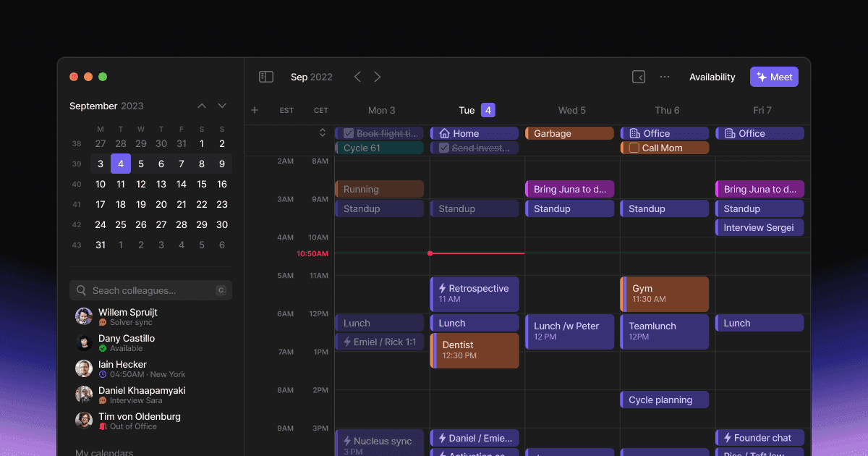The image size is (868, 456).
Task: Select the Tue 4 day header
Action: pyautogui.click(x=477, y=110)
